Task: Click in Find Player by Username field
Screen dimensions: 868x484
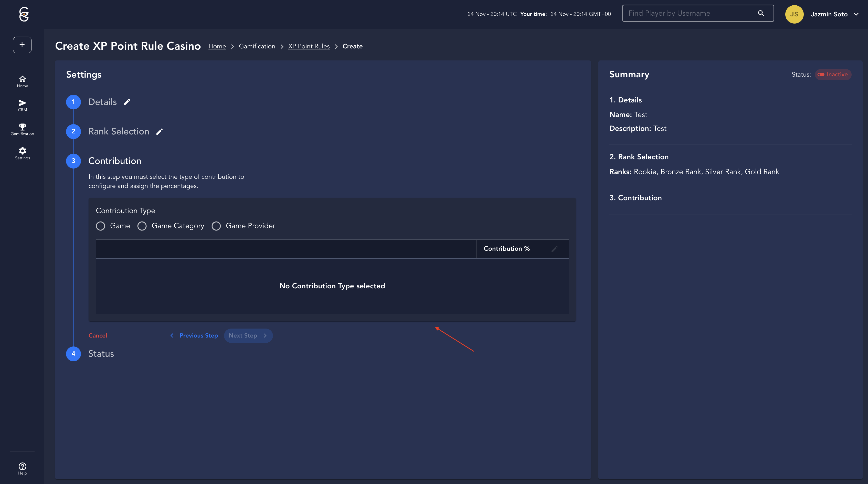Action: pos(687,14)
